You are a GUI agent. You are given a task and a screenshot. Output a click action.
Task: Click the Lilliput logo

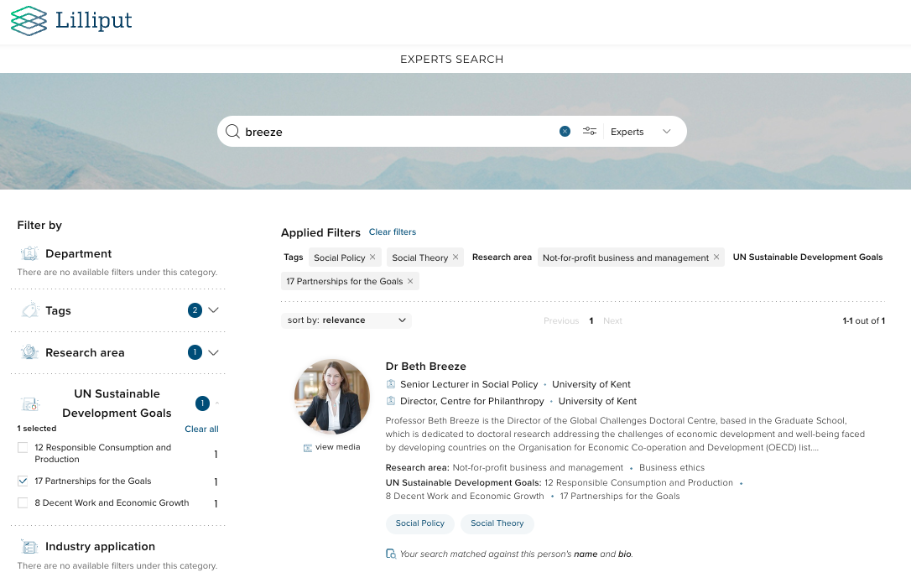pyautogui.click(x=71, y=21)
